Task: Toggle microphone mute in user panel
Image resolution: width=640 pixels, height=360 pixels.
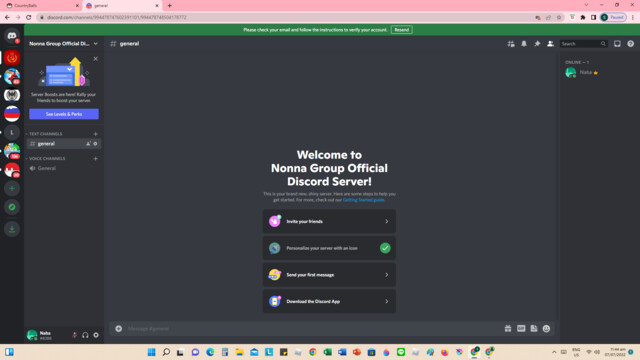Action: (x=74, y=335)
